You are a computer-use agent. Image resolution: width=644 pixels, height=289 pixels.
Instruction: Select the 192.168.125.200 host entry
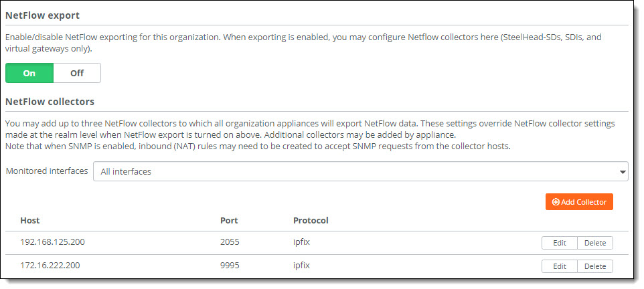tap(53, 242)
